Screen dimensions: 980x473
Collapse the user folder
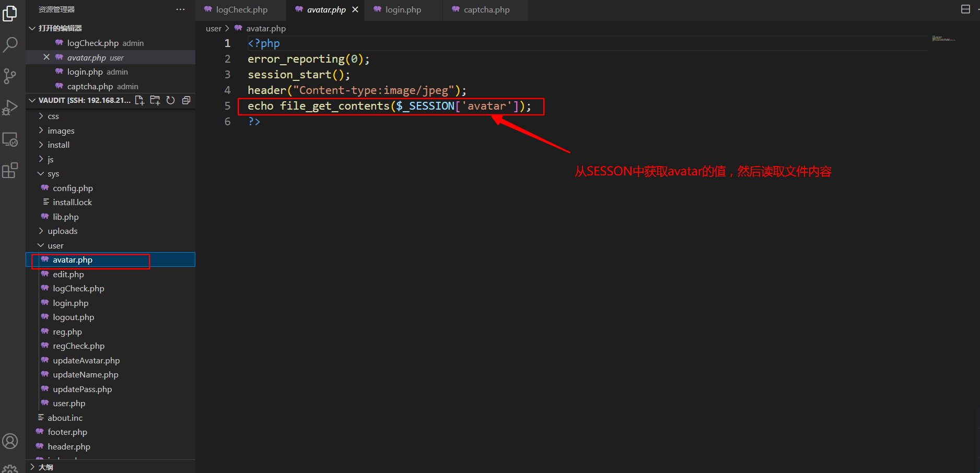click(110, 245)
